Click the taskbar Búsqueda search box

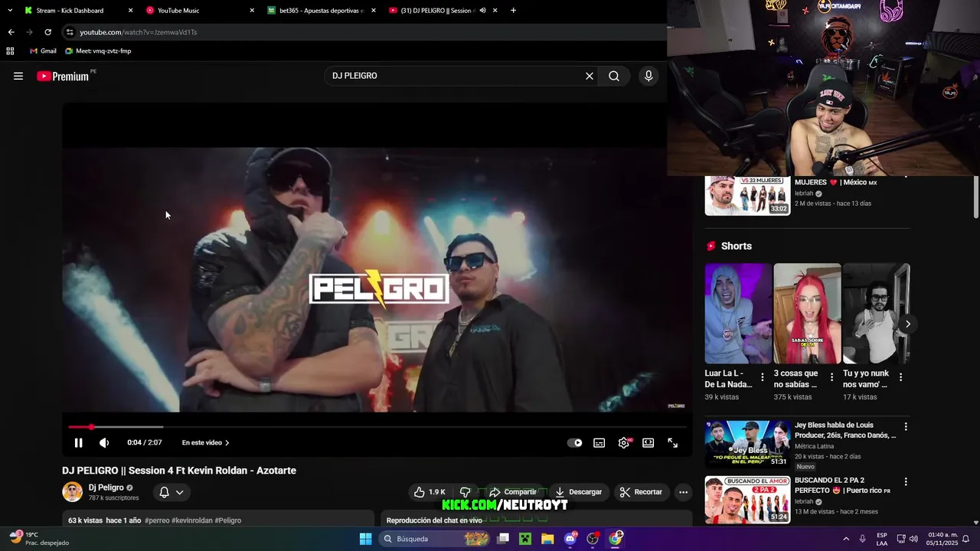pos(434,539)
